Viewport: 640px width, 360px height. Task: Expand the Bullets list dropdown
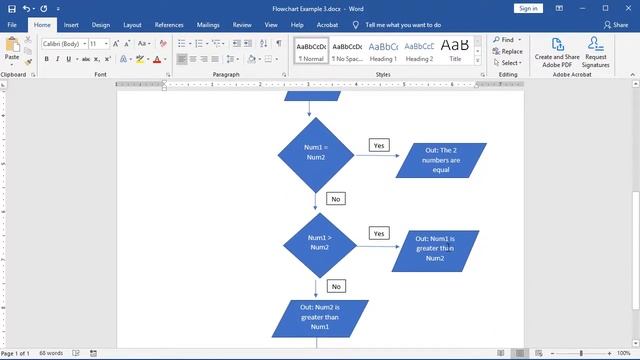(190, 44)
